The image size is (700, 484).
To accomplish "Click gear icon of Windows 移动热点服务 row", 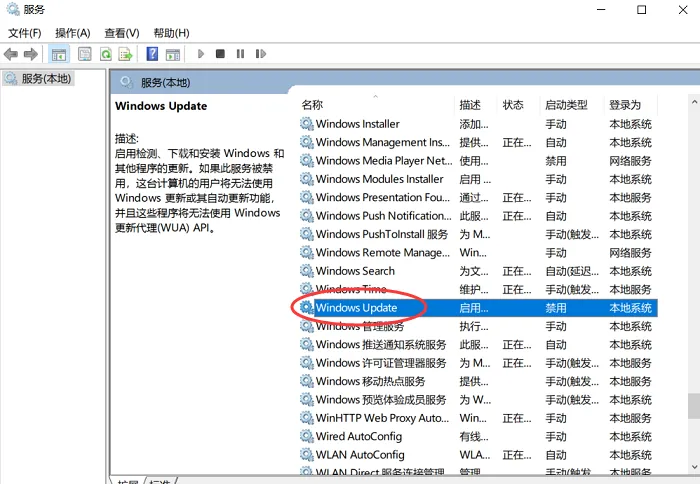I will (x=306, y=381).
